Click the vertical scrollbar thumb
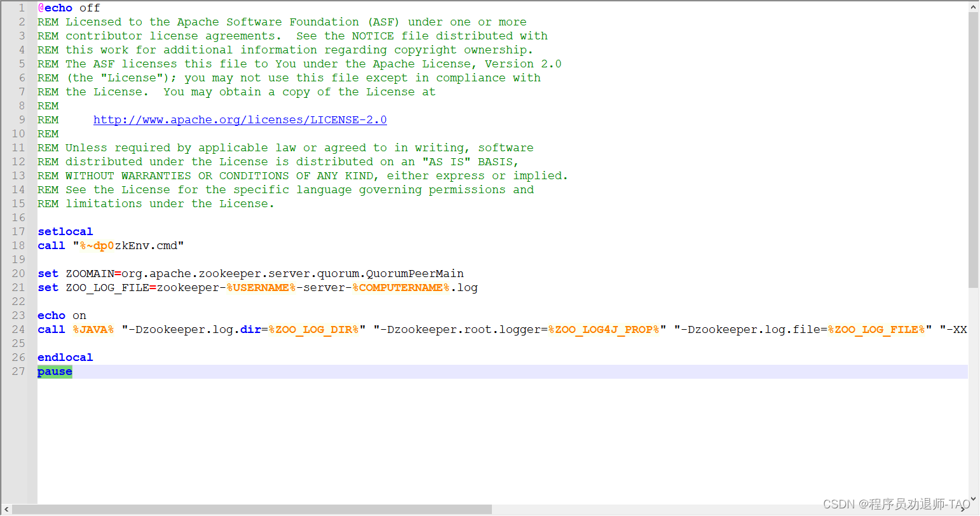This screenshot has width=980, height=516. pos(974,150)
